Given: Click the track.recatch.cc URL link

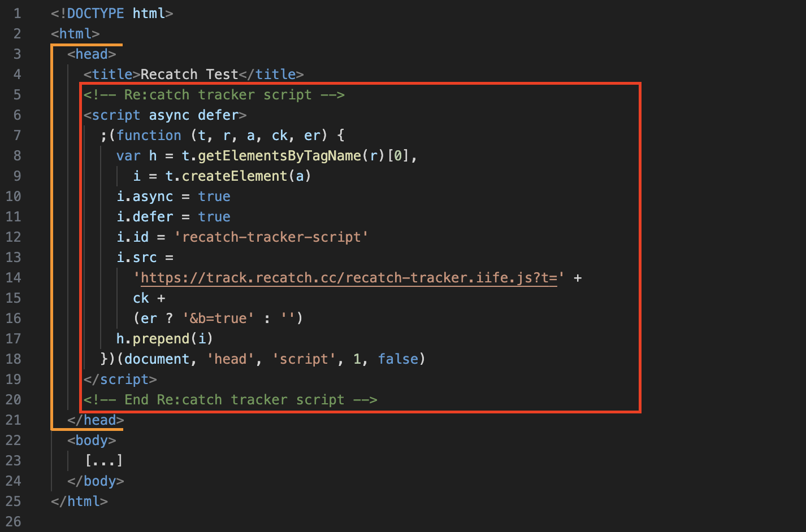Looking at the screenshot, I should tap(348, 278).
